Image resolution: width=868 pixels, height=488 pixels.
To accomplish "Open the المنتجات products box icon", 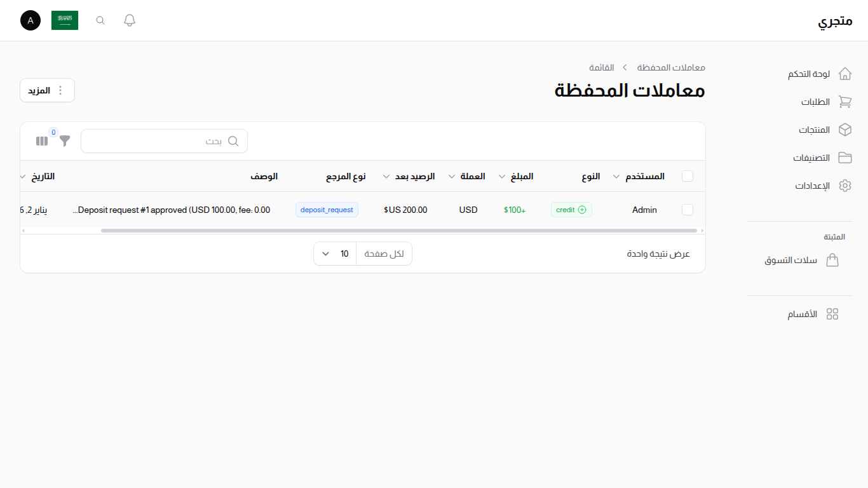I will [x=845, y=129].
